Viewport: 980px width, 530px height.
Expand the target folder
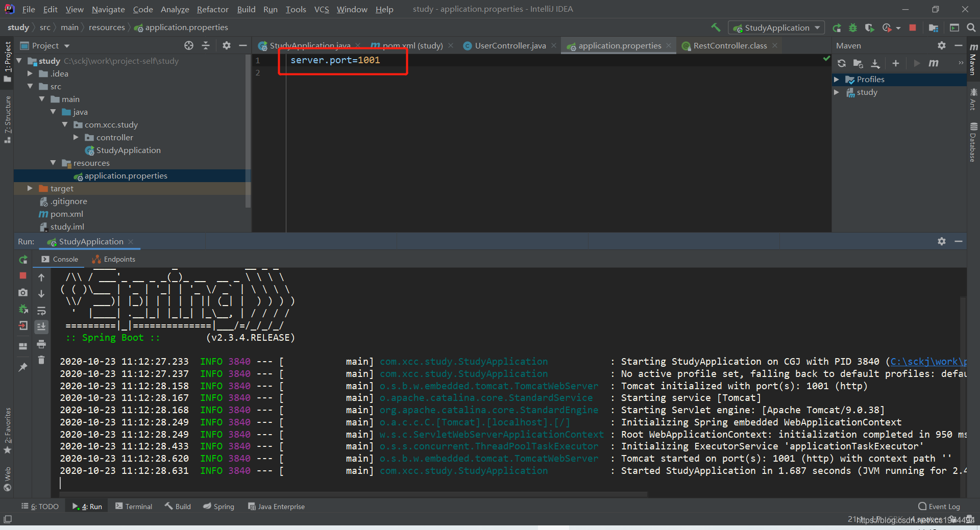tap(30, 188)
